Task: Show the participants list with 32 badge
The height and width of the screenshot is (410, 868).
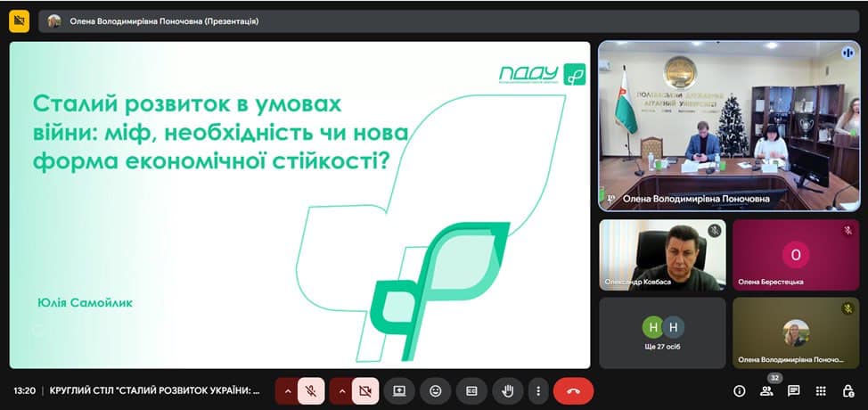Action: (x=766, y=390)
